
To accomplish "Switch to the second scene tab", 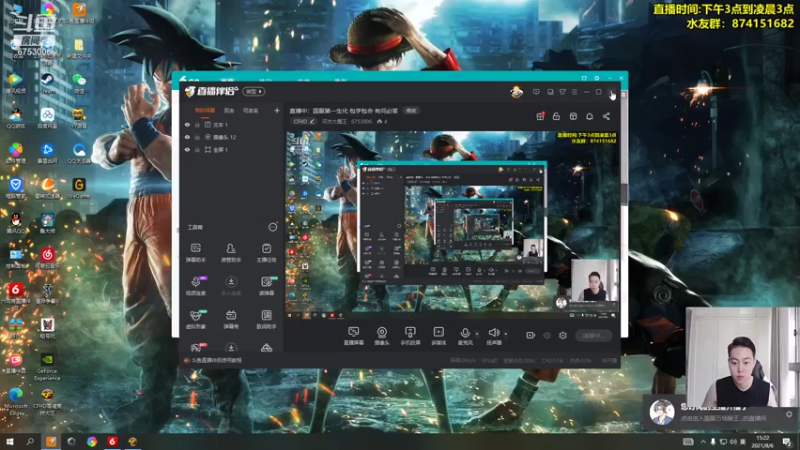I will pyautogui.click(x=229, y=110).
